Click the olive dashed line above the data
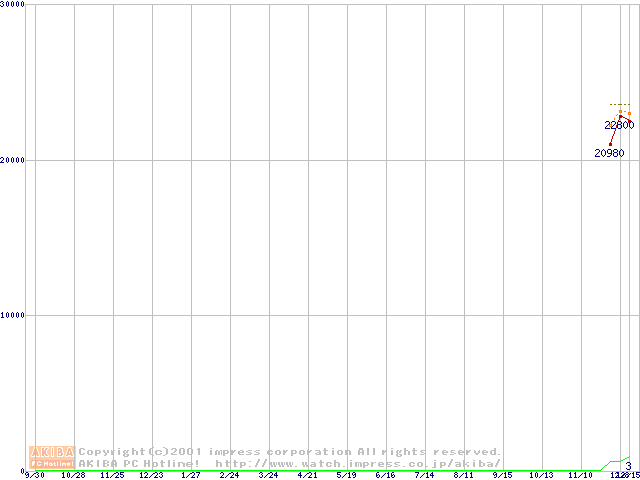Screen dimensions: 640x480 [x=620, y=104]
